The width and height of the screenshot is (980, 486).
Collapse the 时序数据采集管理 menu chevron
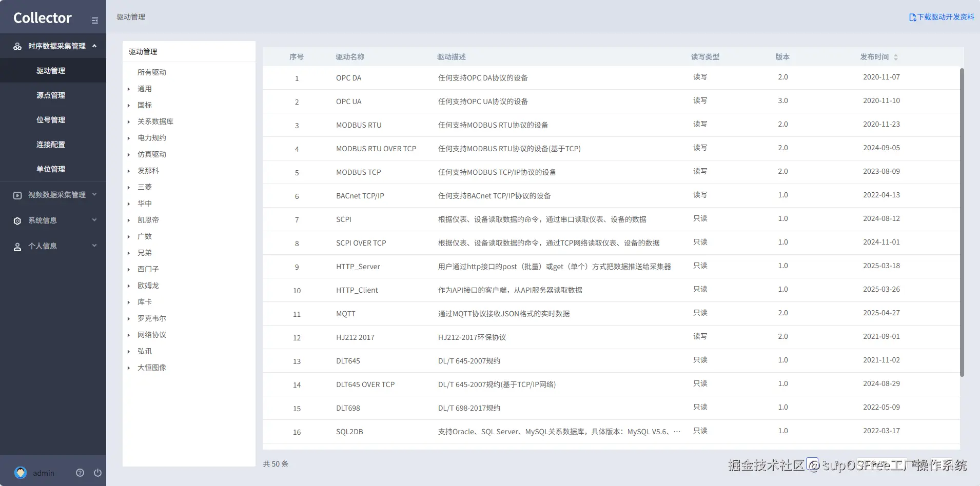click(94, 46)
